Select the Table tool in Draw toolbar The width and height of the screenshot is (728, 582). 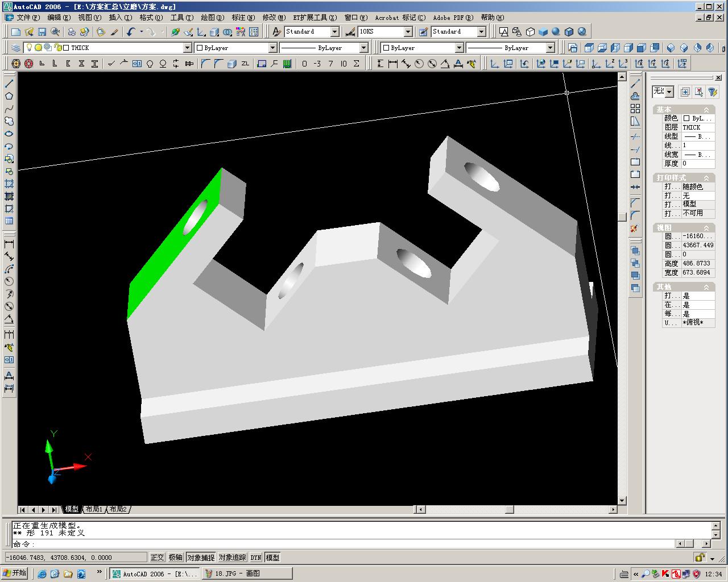point(9,221)
